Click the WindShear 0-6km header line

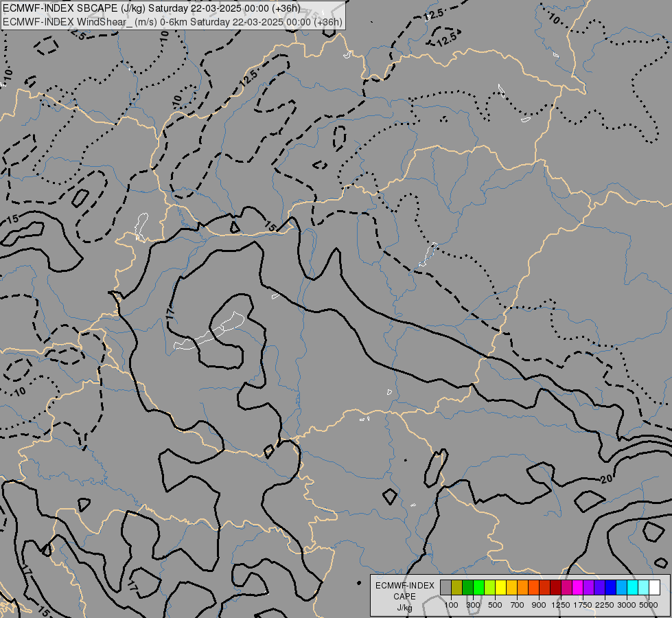pos(172,22)
